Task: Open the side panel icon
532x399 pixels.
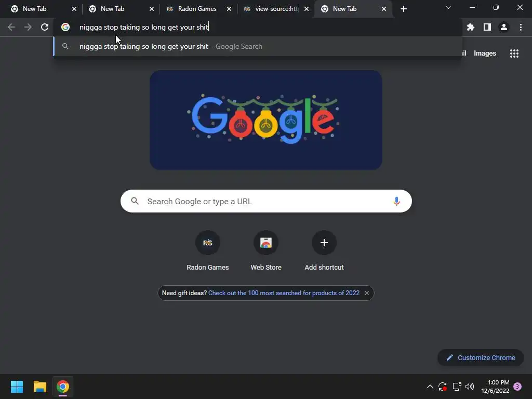Action: coord(487,27)
